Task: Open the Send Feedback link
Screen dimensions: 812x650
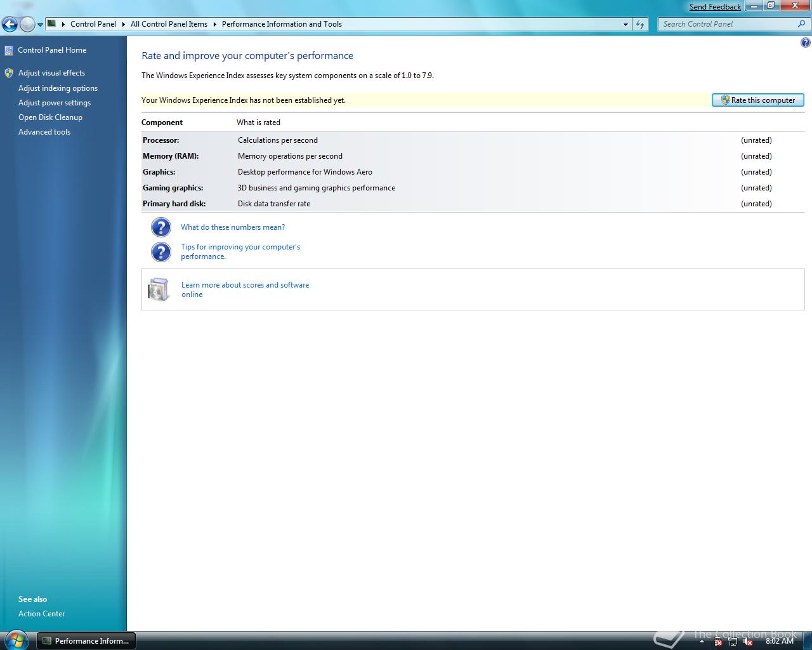Action: point(715,6)
